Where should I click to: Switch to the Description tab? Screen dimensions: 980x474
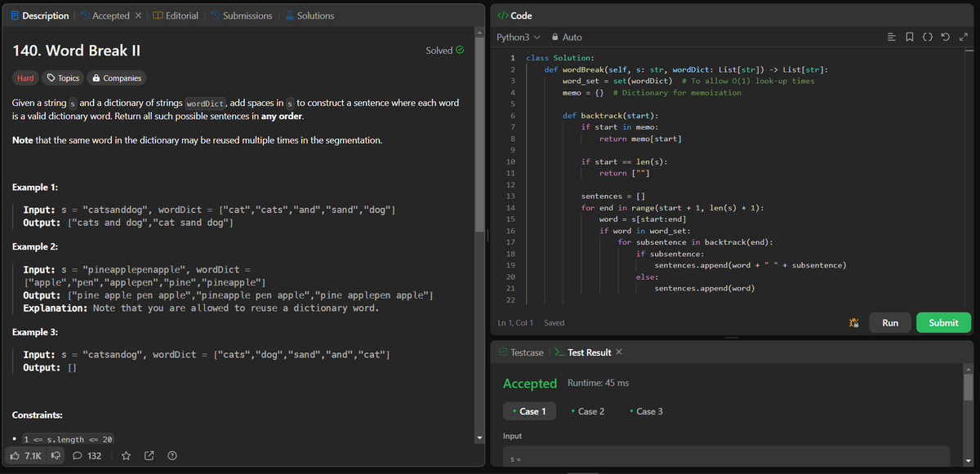(x=38, y=16)
